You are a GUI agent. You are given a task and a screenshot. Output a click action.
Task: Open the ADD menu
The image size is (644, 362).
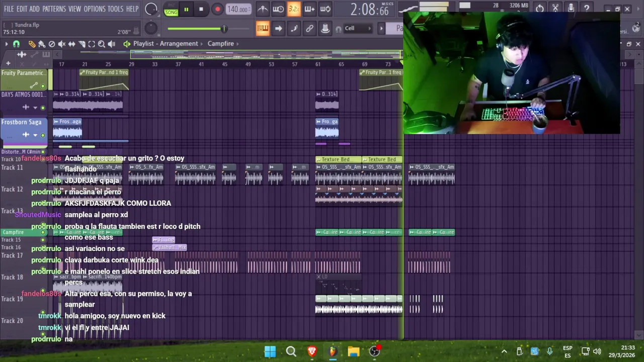34,9
